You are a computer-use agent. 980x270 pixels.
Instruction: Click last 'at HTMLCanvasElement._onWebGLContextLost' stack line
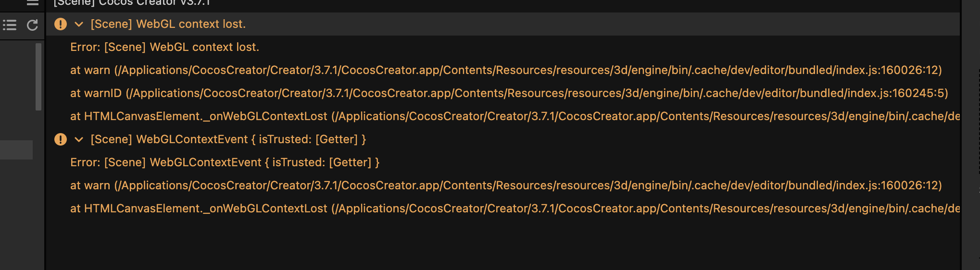pyautogui.click(x=515, y=209)
